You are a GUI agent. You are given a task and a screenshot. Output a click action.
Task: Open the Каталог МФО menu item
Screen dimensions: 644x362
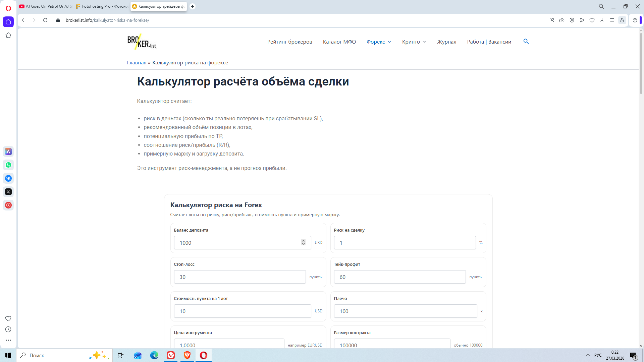click(339, 42)
